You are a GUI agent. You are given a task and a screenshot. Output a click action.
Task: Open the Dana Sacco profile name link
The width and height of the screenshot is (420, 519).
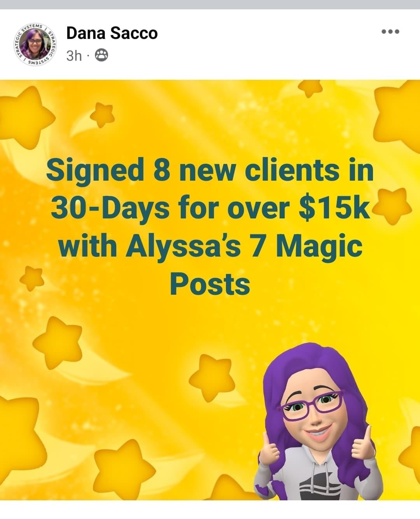[x=112, y=33]
